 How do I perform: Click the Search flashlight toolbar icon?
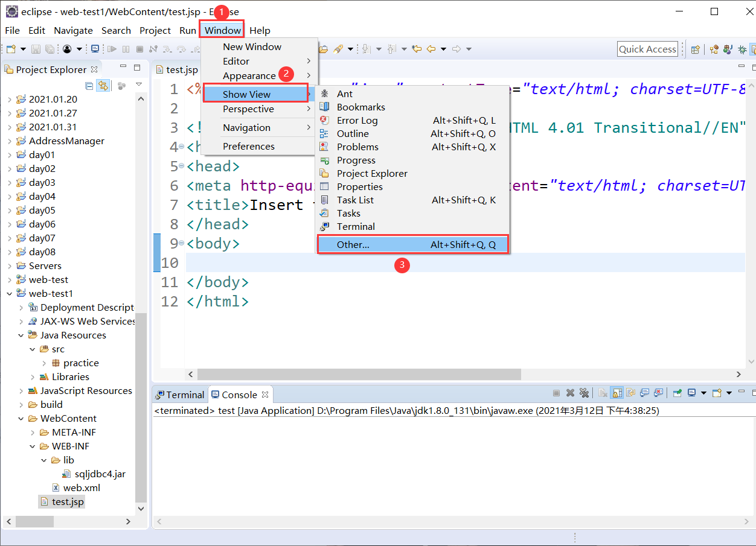338,49
